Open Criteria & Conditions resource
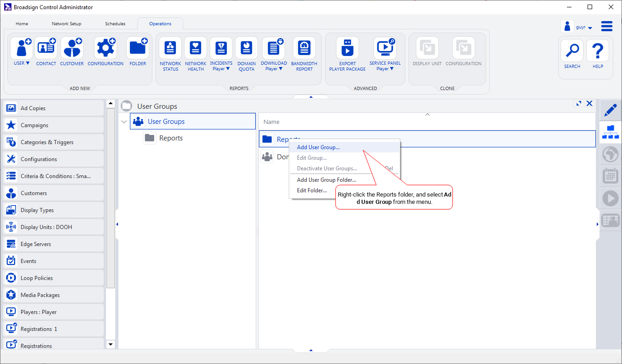 click(x=53, y=176)
